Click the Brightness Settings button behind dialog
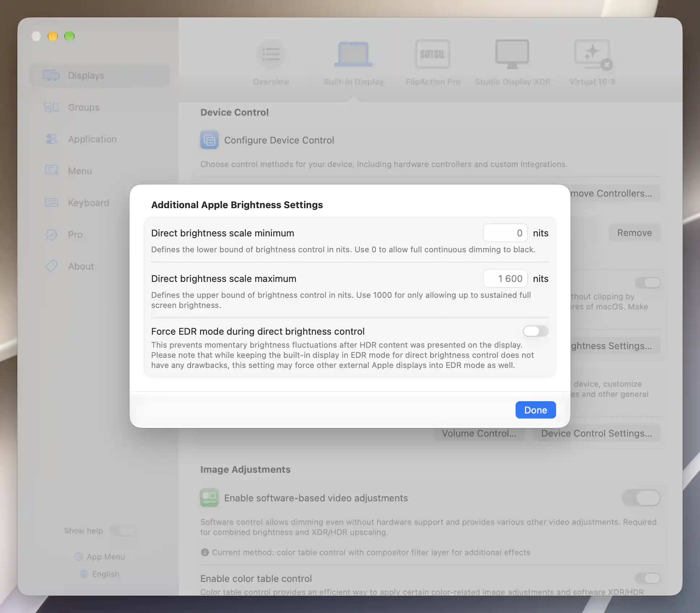This screenshot has height=613, width=700. coord(615,346)
